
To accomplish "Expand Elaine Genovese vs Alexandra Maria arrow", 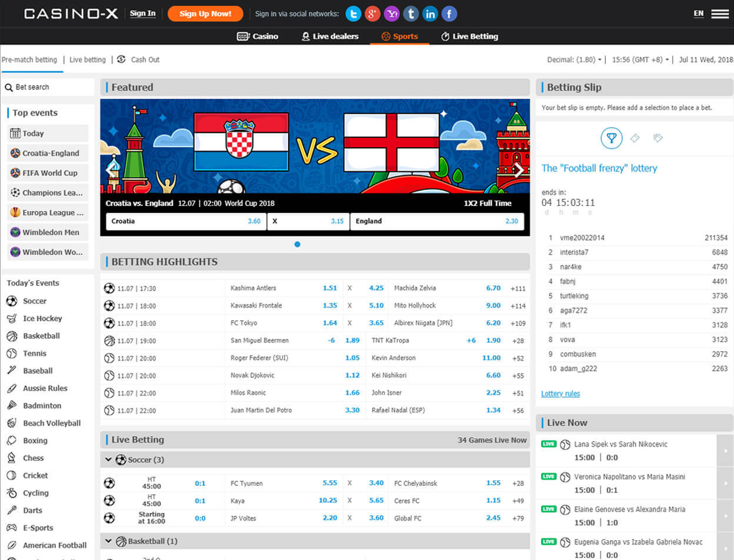I will coord(725,516).
